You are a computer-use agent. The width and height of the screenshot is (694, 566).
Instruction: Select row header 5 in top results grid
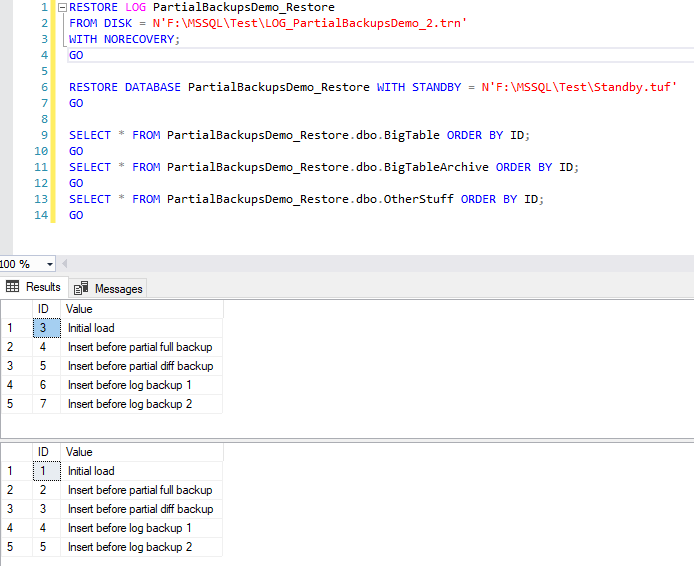point(12,404)
